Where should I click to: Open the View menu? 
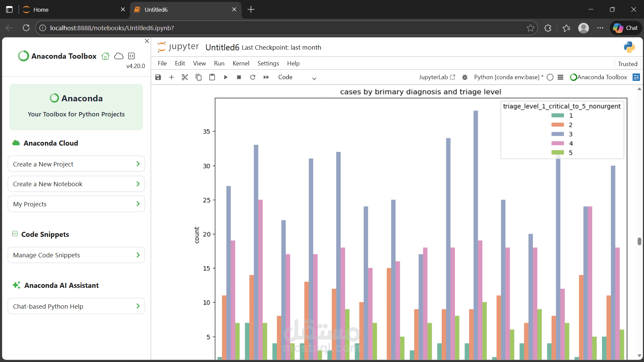pos(199,63)
